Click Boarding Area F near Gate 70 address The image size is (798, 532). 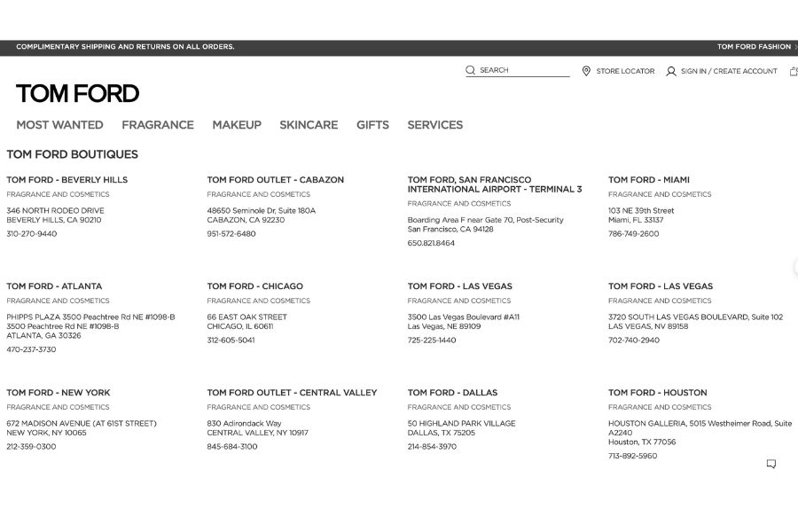pyautogui.click(x=486, y=220)
